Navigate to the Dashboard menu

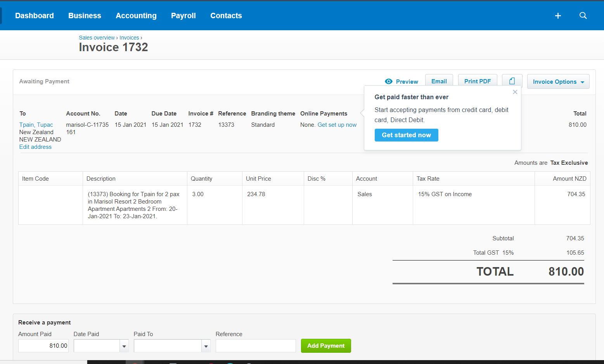point(34,16)
